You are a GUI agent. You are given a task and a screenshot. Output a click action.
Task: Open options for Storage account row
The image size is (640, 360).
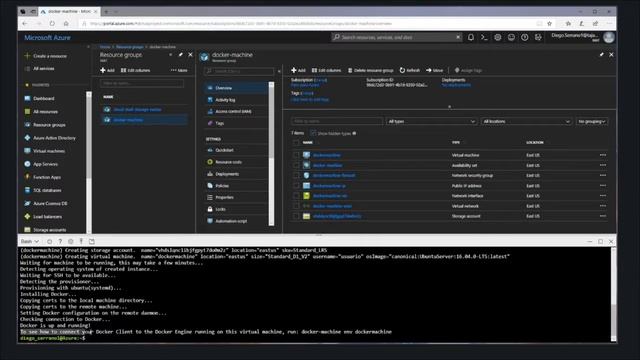tap(603, 216)
